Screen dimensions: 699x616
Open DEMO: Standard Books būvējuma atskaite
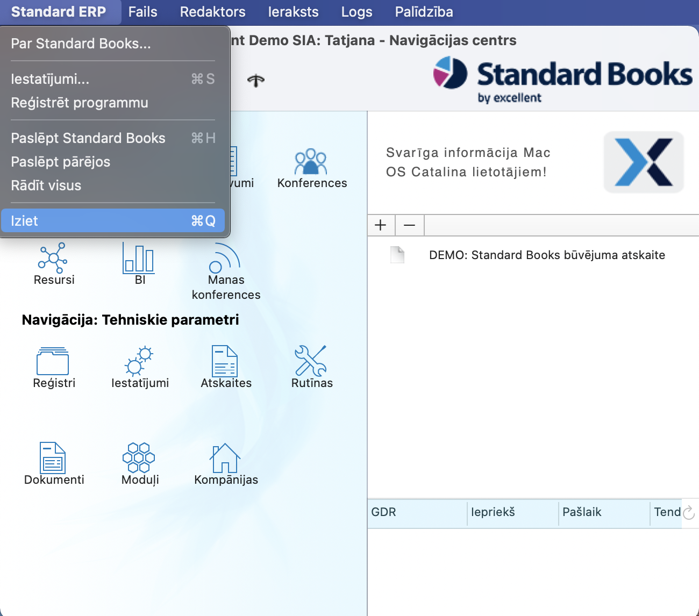[546, 255]
